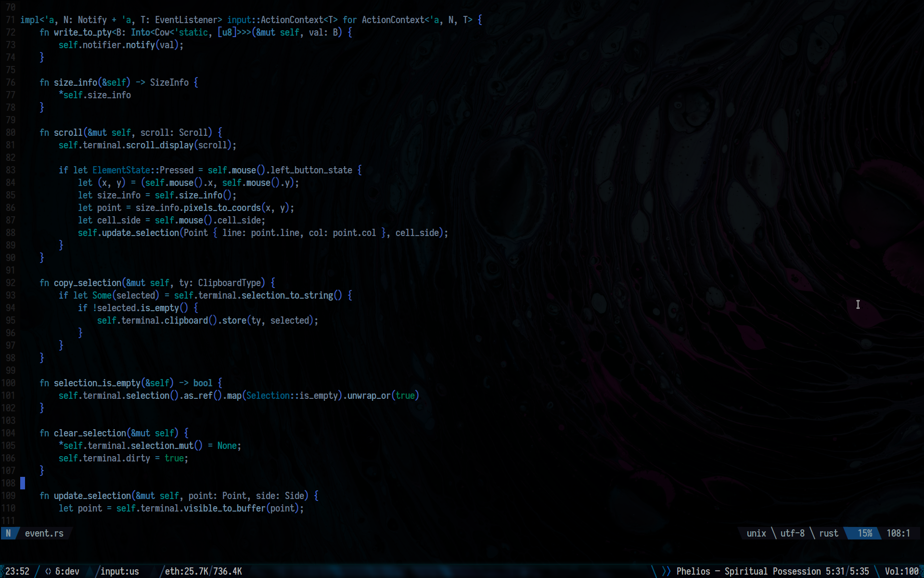Click the 5:31/5:35 playback time

[847, 571]
